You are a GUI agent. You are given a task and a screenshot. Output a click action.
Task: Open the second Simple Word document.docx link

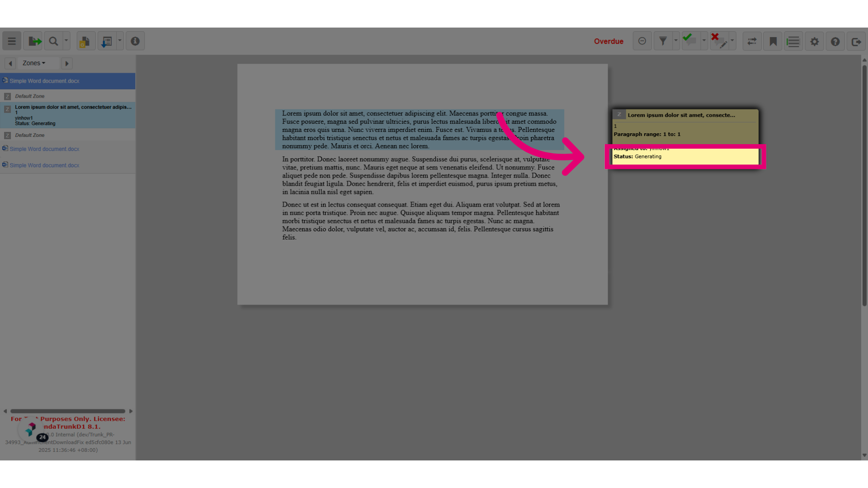click(44, 149)
